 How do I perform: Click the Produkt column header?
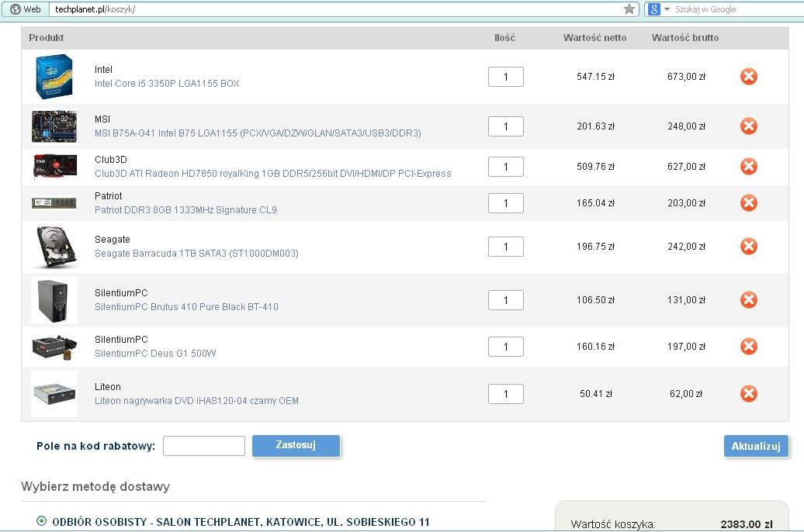[x=46, y=37]
